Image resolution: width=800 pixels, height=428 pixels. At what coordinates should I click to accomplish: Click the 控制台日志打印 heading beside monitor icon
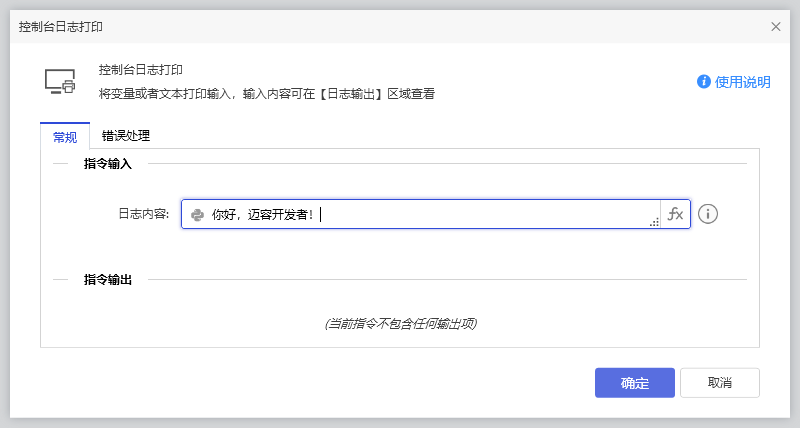point(141,70)
